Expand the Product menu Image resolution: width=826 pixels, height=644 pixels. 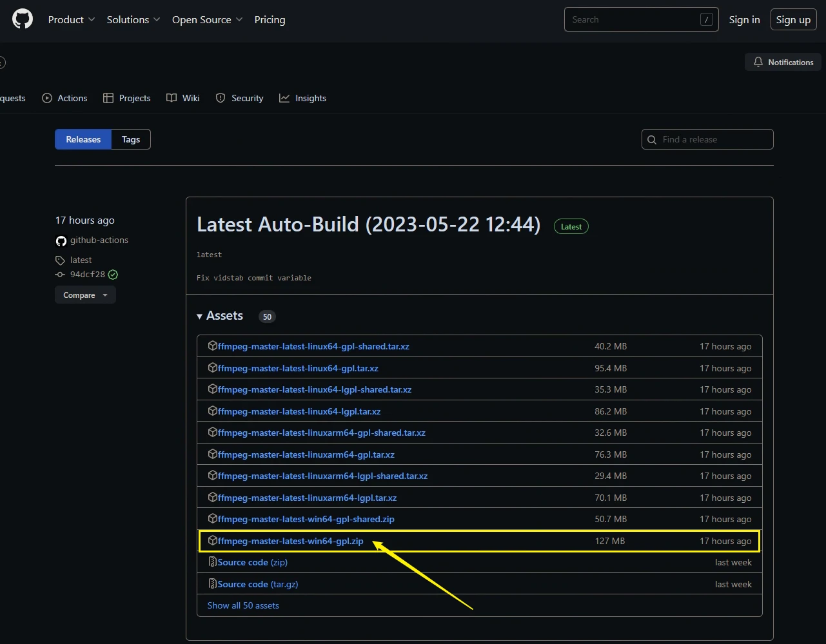pos(72,19)
